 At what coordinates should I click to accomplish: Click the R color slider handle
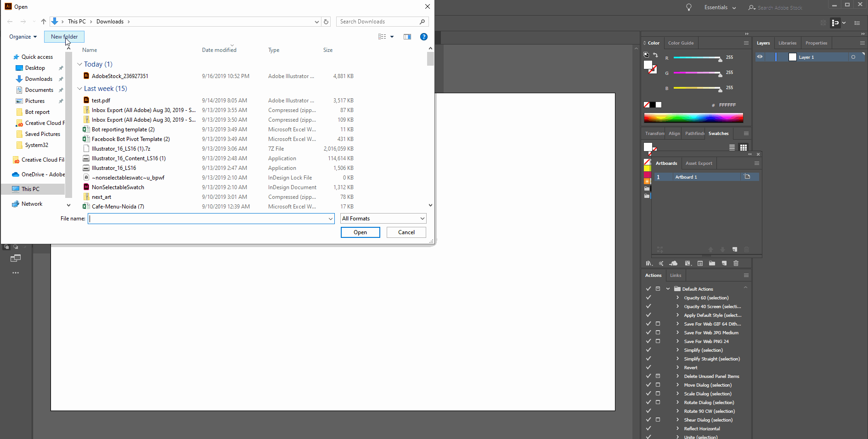point(720,60)
